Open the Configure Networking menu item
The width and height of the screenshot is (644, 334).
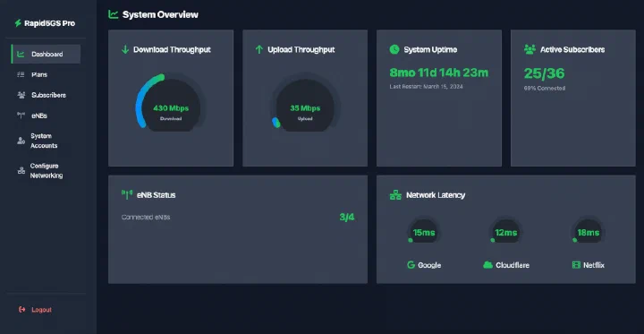pyautogui.click(x=46, y=171)
